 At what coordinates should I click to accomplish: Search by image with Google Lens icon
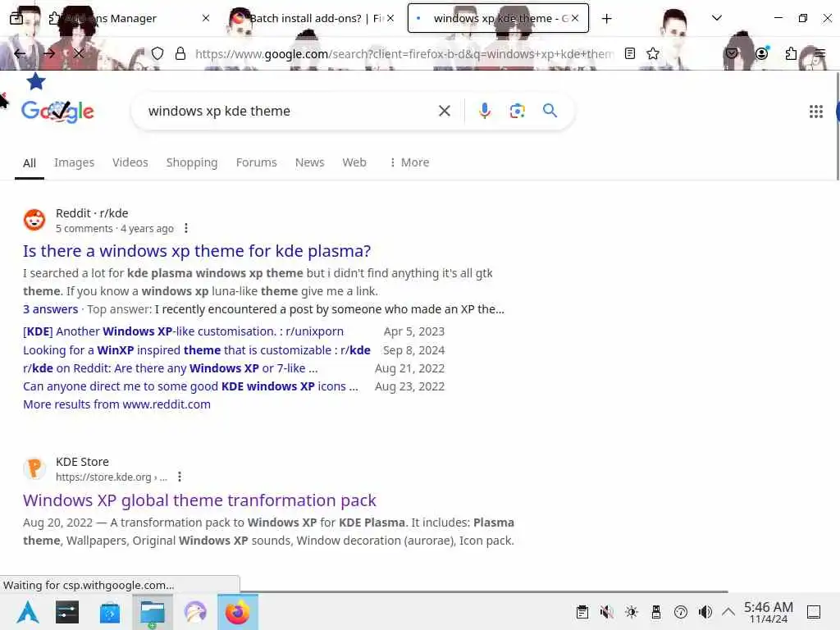point(517,111)
